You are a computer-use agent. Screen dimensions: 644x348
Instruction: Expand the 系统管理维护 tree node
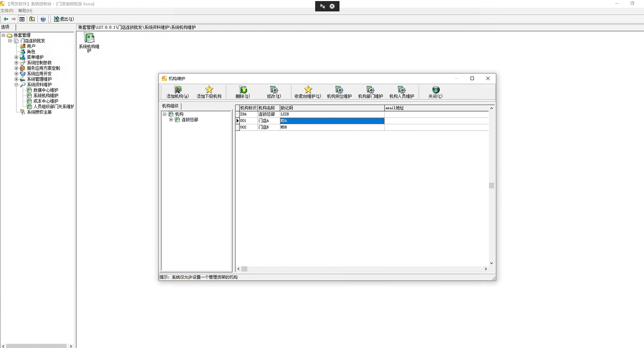coord(16,79)
